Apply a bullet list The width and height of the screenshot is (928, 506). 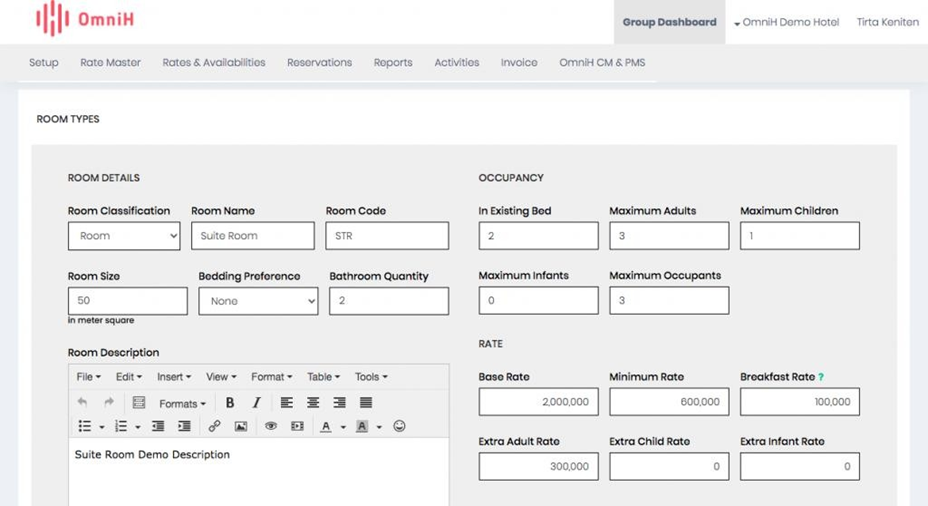(85, 426)
